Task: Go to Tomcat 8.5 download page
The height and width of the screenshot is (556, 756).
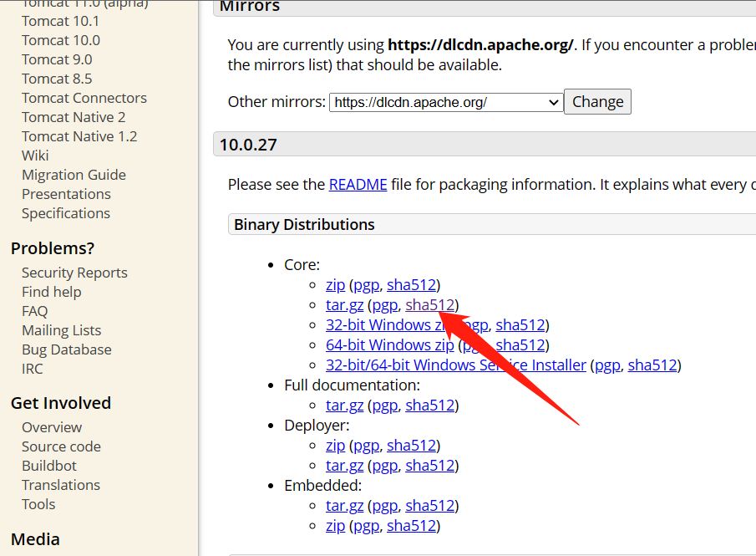Action: [57, 79]
